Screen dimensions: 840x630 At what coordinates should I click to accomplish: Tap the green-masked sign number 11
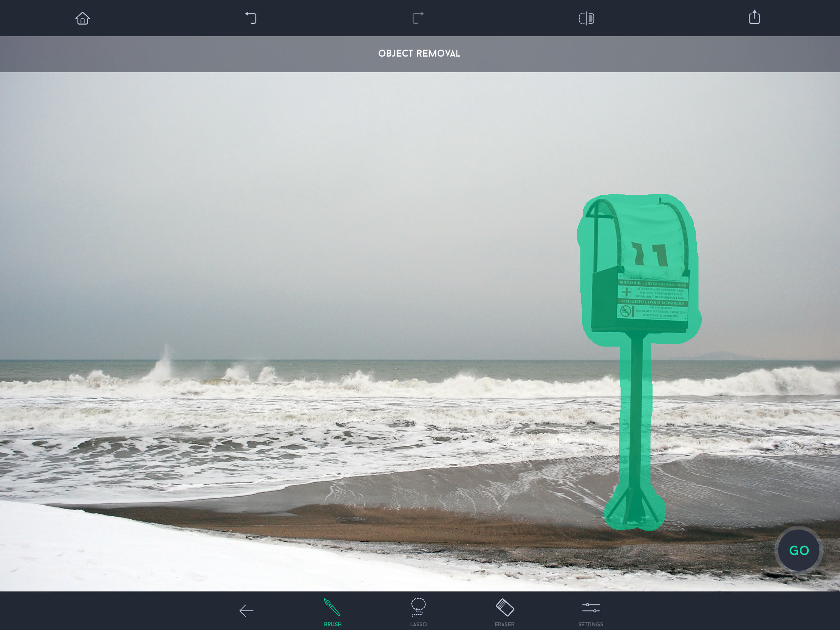650,255
